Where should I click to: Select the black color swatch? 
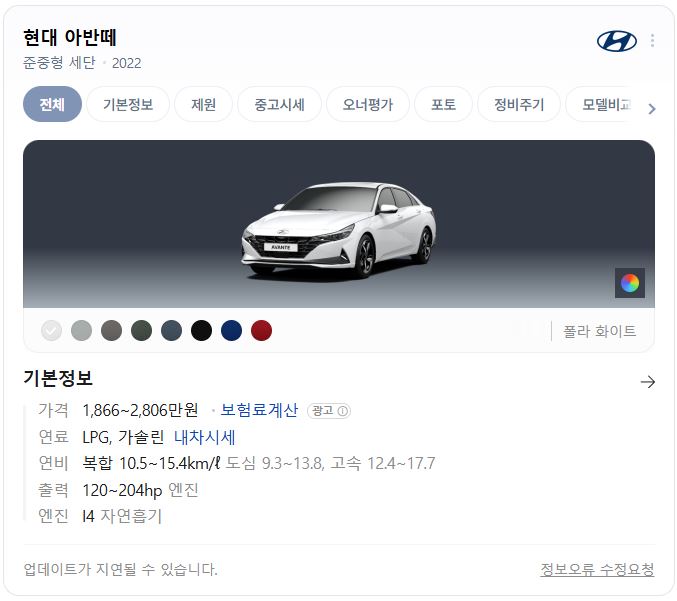coord(201,331)
